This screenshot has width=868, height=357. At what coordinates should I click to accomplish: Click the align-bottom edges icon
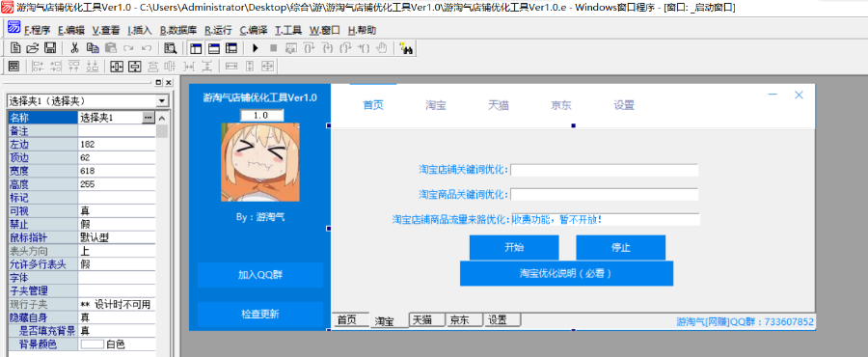click(92, 67)
